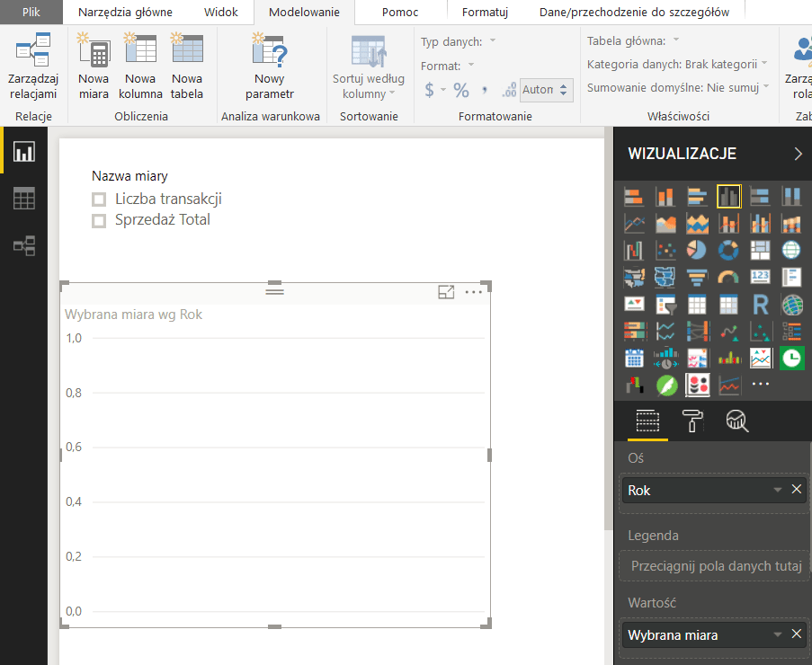Viewport: 812px width, 665px height.
Task: Open the Plik menu
Action: click(31, 13)
